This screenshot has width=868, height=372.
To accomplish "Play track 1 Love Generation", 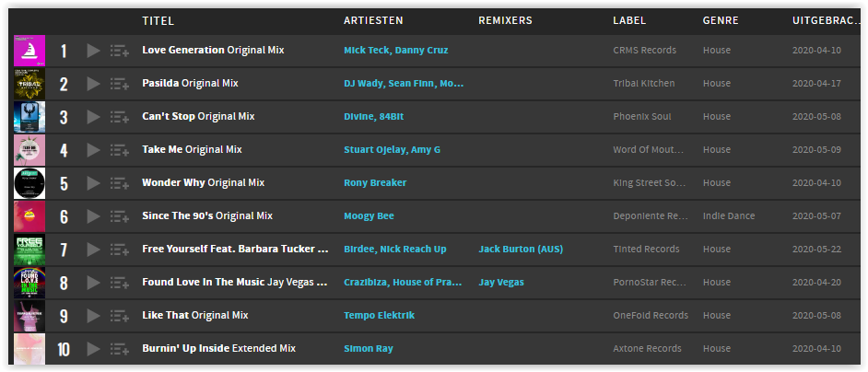I will [x=94, y=51].
